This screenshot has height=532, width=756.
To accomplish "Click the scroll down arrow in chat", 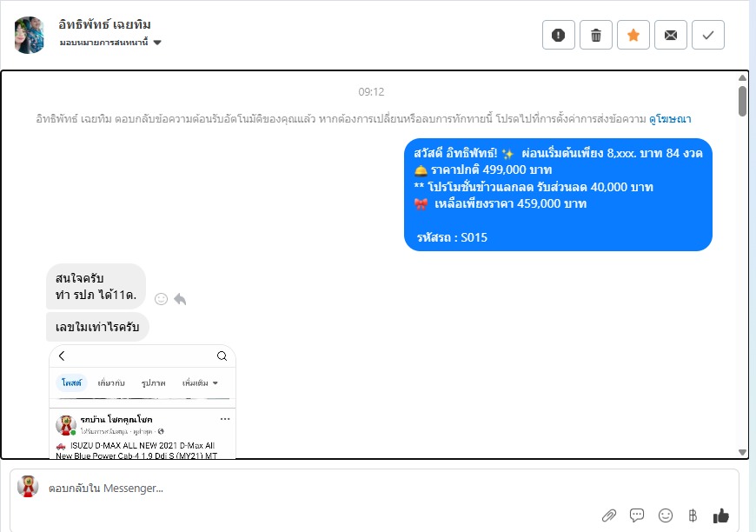I will point(742,452).
